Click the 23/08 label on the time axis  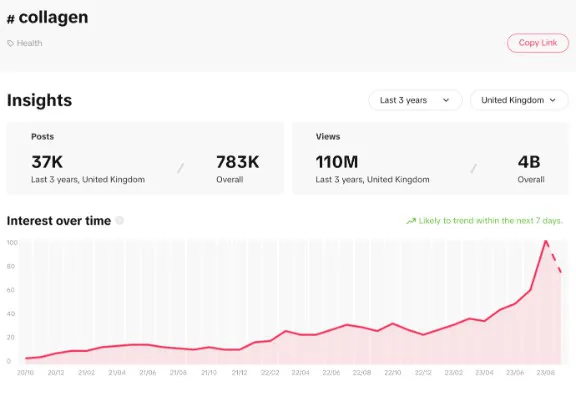(545, 372)
